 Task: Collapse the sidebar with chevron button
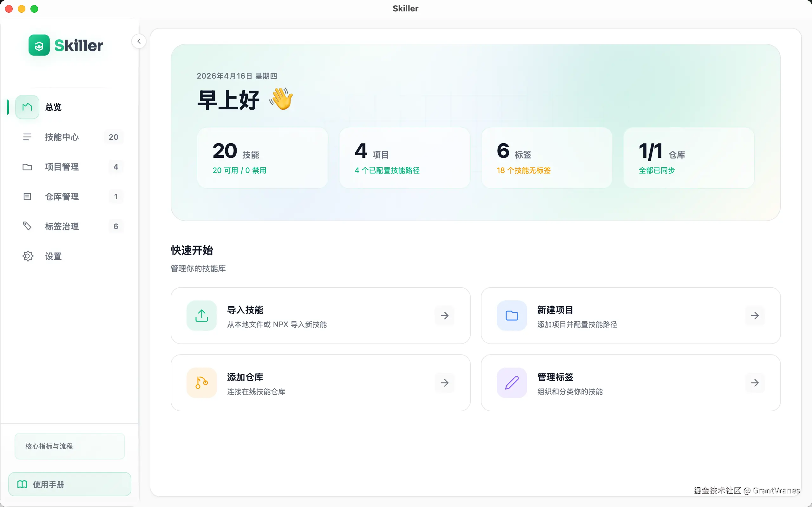coord(139,41)
